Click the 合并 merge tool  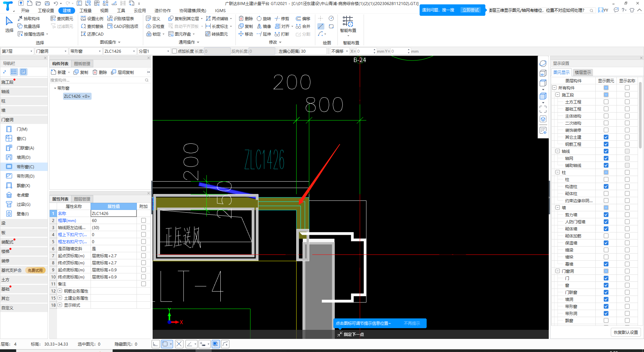click(303, 26)
